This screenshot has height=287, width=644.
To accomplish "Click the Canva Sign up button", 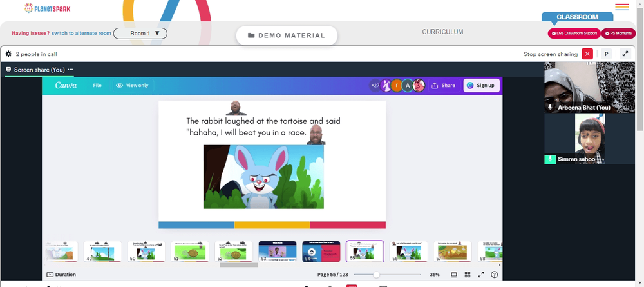I will 481,86.
